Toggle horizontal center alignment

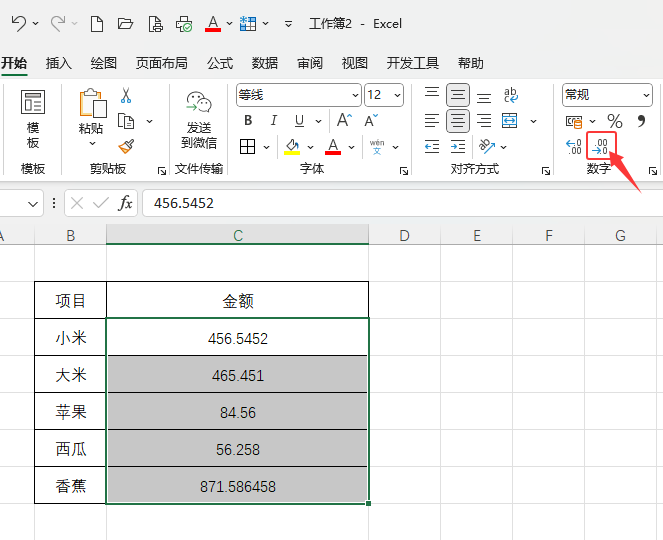click(458, 121)
